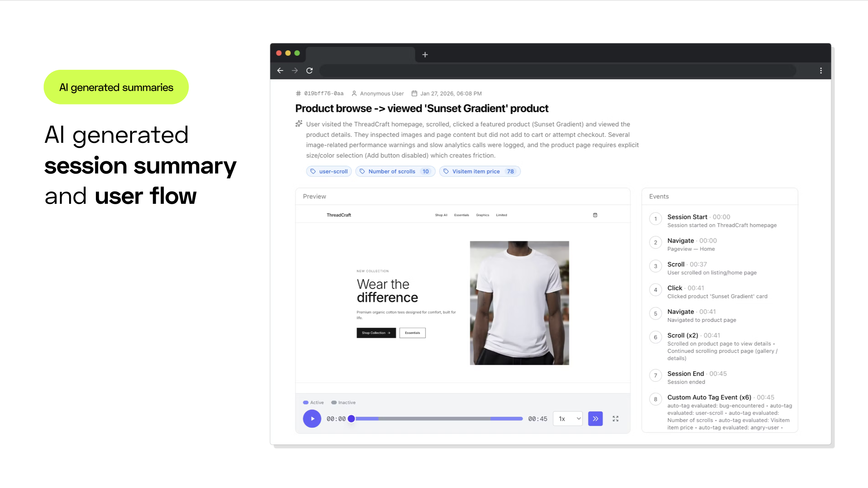Image resolution: width=868 pixels, height=488 pixels.
Task: Click the calendar icon next to the session date
Action: (415, 93)
